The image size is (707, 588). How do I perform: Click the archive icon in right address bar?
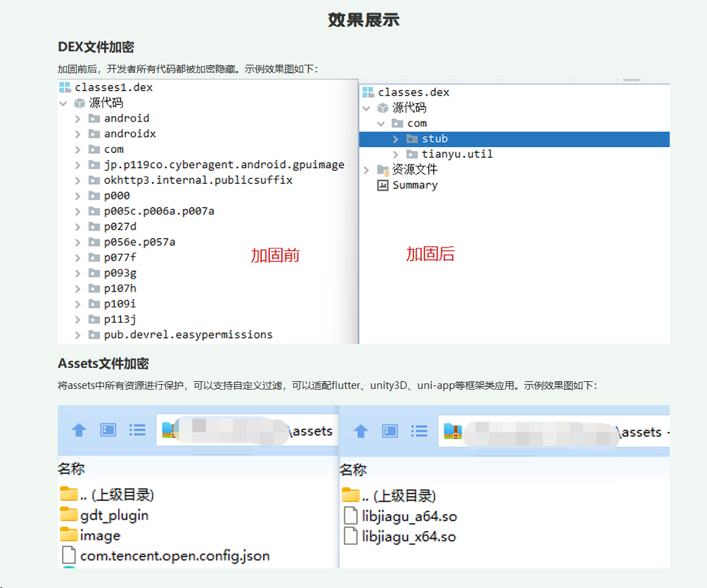coord(453,432)
